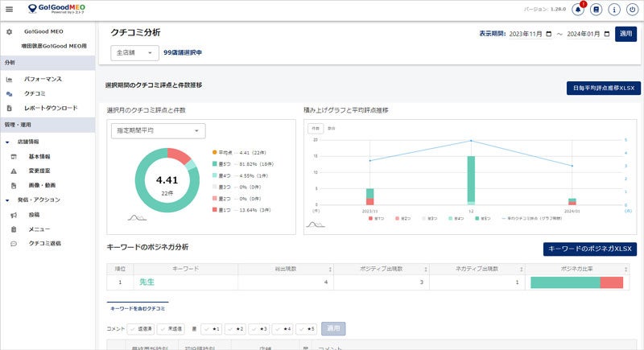Viewport: 644px width, 350px height.
Task: Open the 指定期間平均 period dropdown
Action: pos(157,130)
